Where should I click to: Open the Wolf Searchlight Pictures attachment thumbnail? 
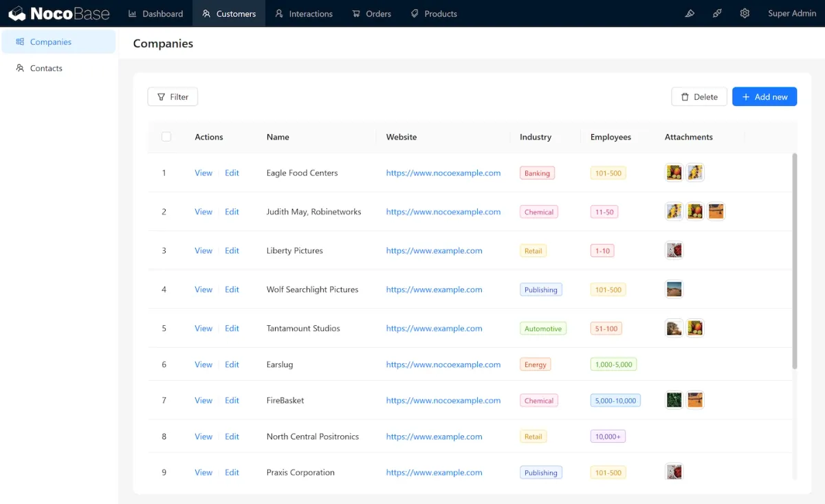point(674,289)
